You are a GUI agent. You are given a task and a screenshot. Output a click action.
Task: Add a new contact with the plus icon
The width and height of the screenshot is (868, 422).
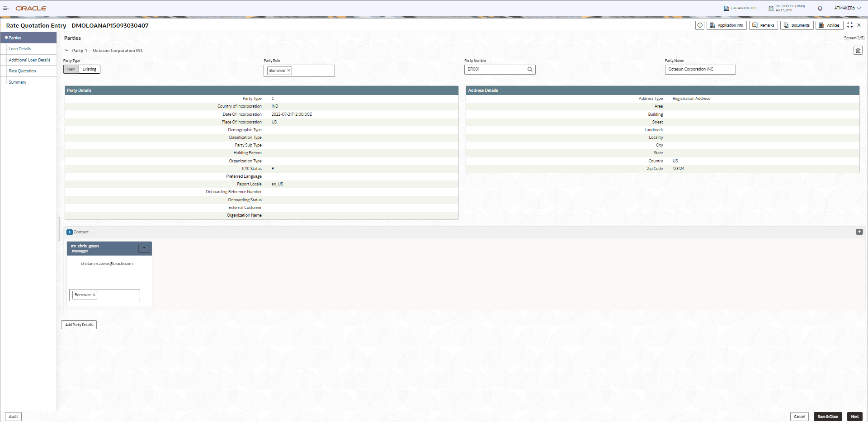tap(859, 232)
